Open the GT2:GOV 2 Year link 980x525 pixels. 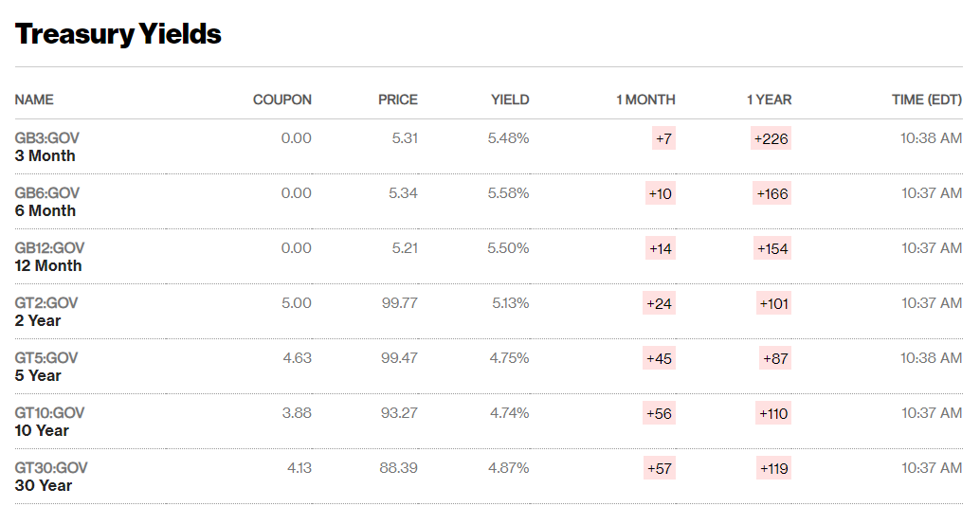[46, 312]
